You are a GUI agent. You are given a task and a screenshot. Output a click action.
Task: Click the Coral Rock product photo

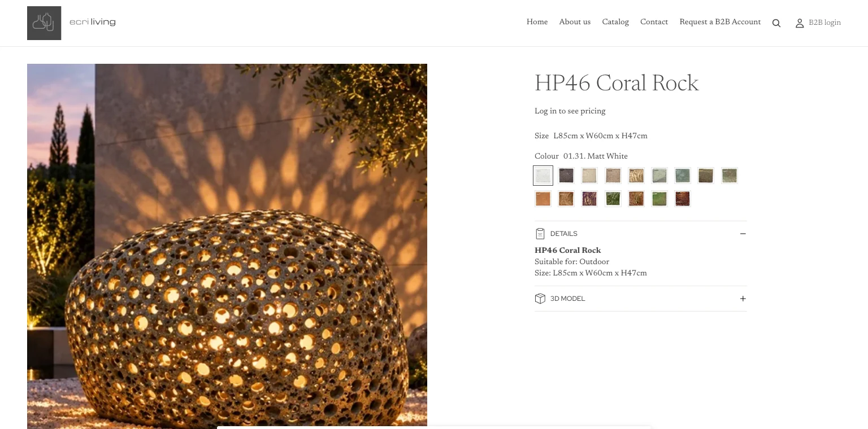point(227,246)
